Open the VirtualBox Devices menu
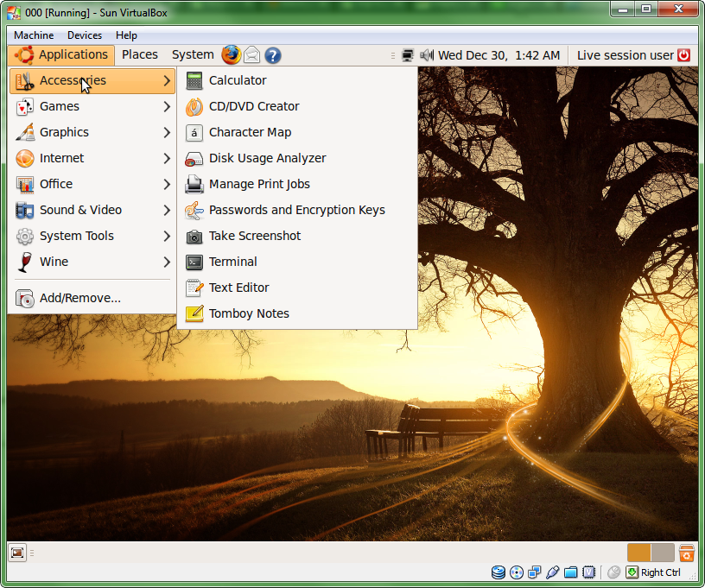This screenshot has width=705, height=588. click(85, 35)
